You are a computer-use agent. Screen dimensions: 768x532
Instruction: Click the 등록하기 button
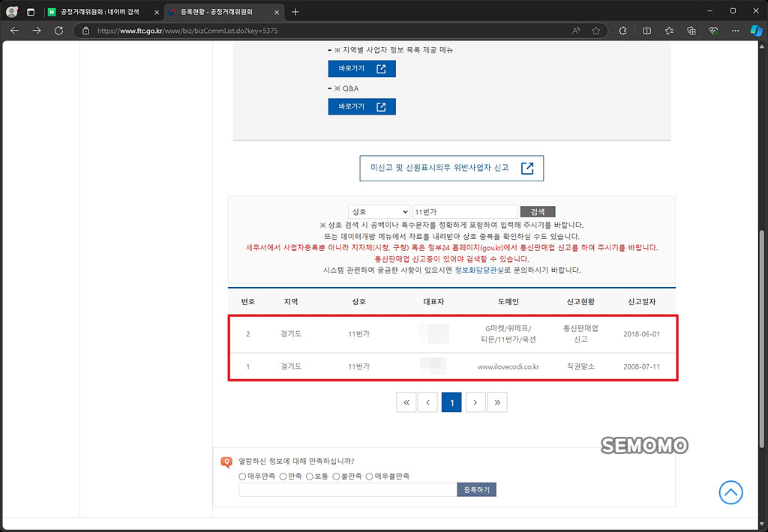coord(476,489)
